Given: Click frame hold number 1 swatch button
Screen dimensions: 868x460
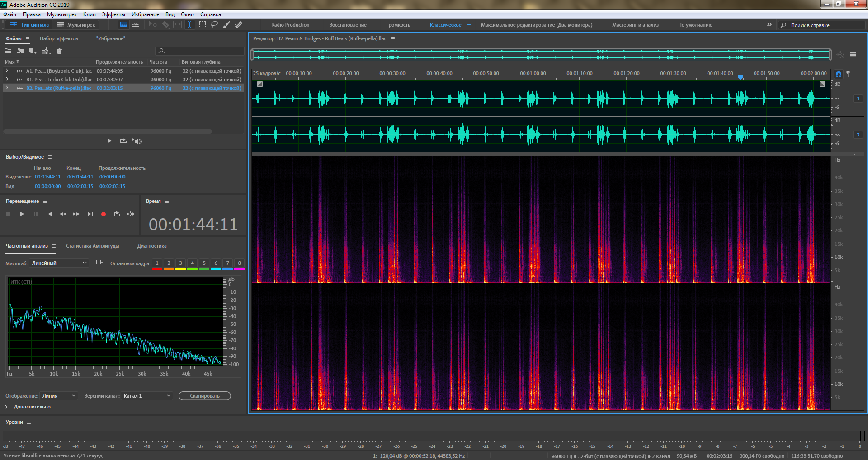Looking at the screenshot, I should click(x=157, y=263).
